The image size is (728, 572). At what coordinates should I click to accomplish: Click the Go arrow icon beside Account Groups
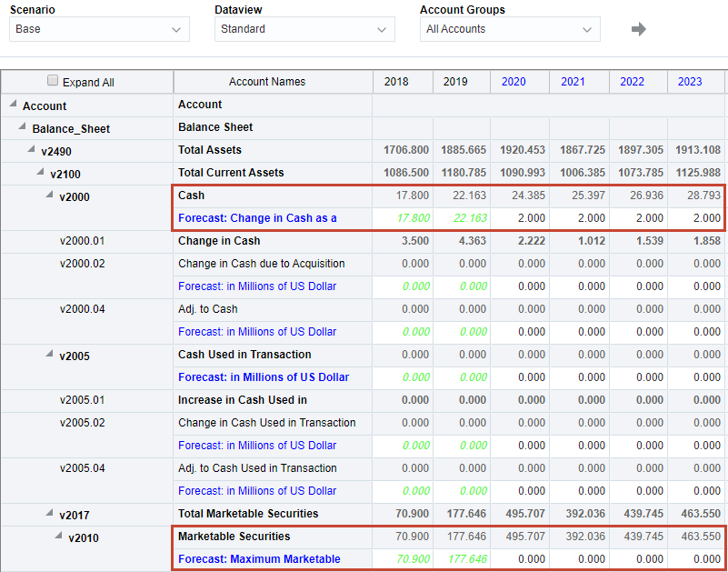point(639,28)
